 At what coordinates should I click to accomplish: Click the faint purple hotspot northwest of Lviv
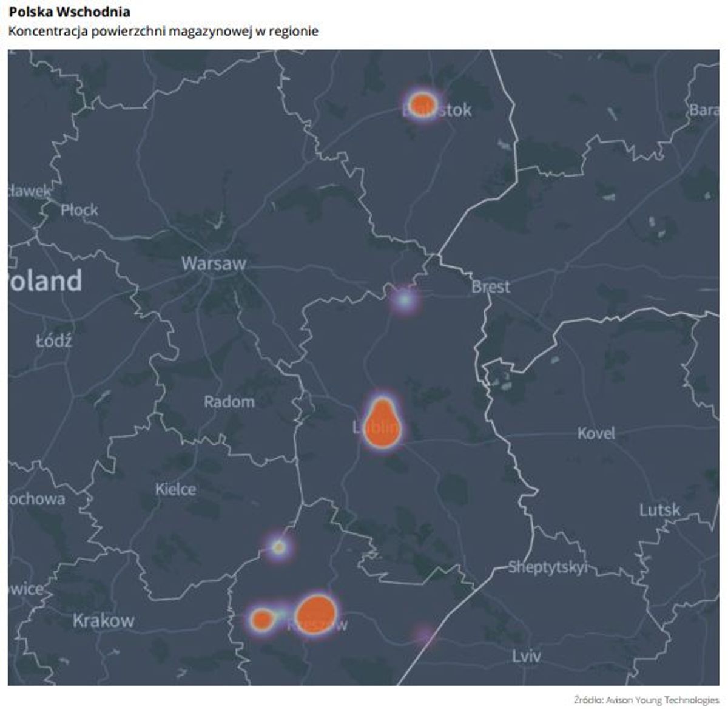[424, 635]
